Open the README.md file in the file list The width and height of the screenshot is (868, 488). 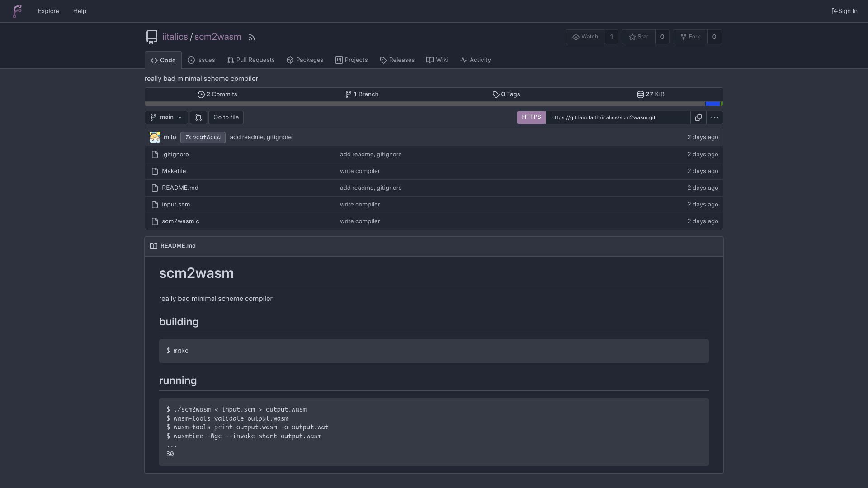180,188
